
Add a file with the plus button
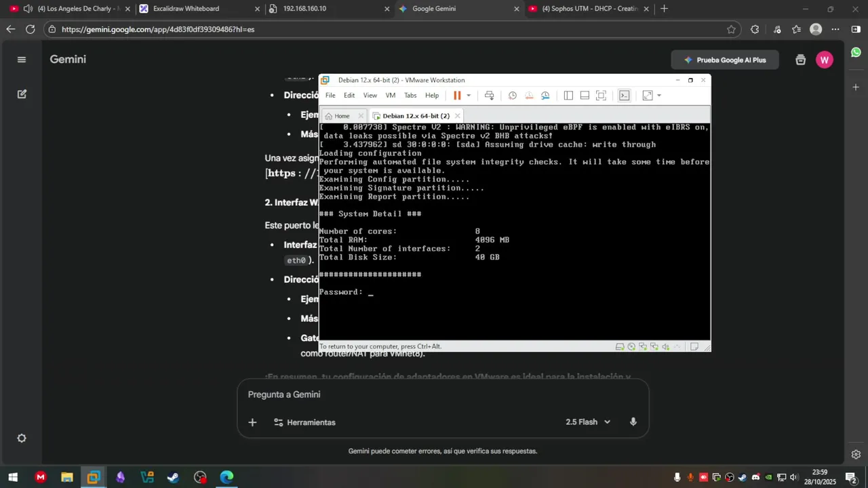pyautogui.click(x=252, y=422)
